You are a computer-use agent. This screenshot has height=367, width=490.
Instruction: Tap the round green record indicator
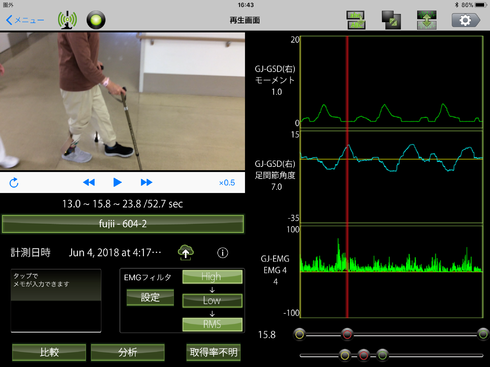pos(96,20)
